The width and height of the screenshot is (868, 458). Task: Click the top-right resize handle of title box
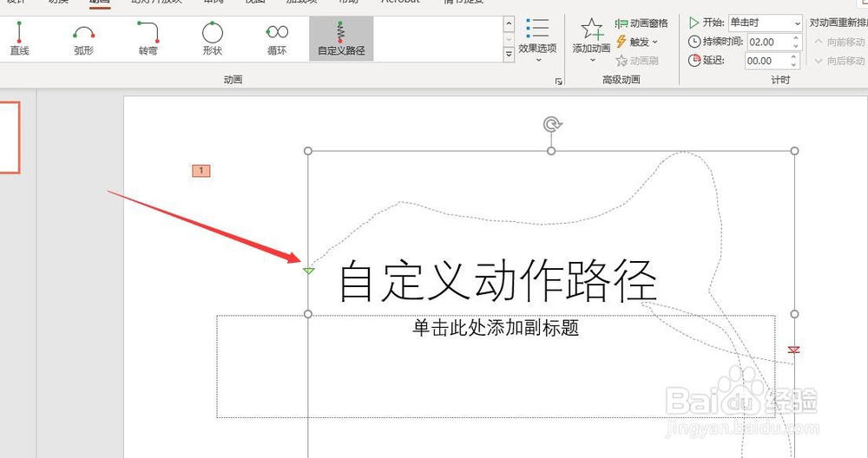(794, 151)
